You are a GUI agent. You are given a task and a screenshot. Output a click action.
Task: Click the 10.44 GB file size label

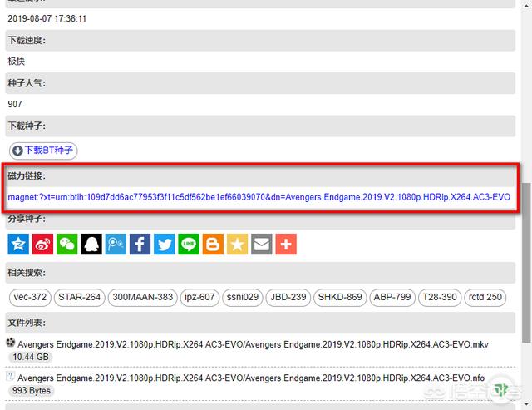pos(31,357)
